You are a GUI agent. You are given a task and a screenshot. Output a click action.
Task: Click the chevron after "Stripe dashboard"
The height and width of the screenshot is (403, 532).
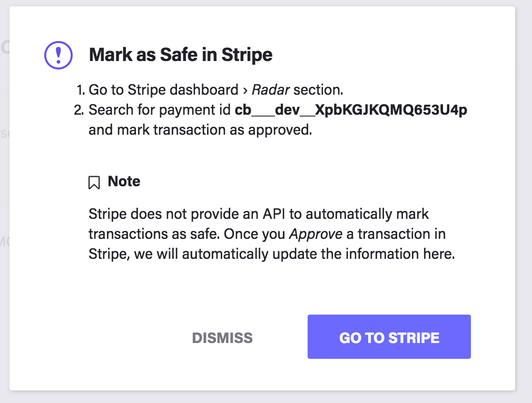[245, 90]
